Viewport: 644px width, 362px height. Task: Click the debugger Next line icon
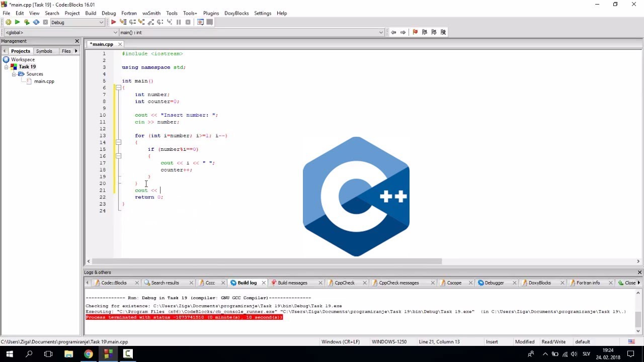[x=132, y=22]
